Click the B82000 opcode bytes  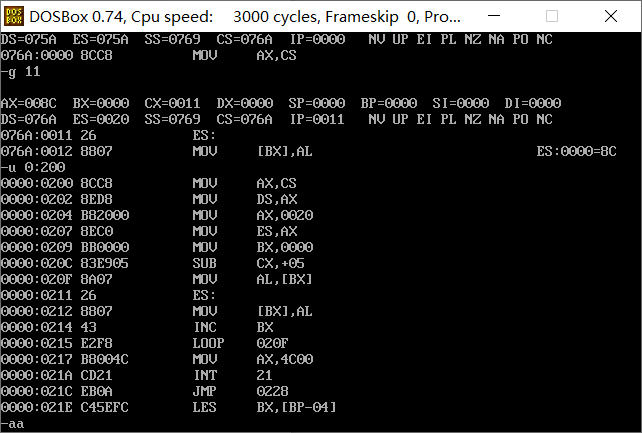105,215
